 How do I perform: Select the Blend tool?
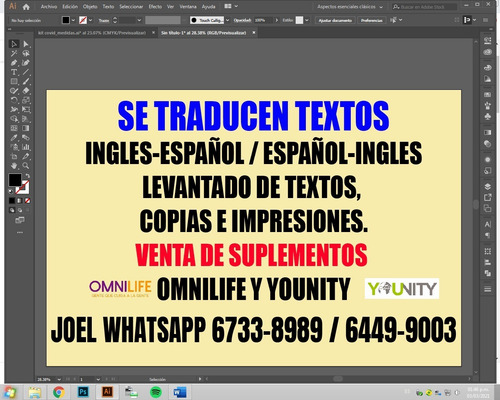coord(26,137)
